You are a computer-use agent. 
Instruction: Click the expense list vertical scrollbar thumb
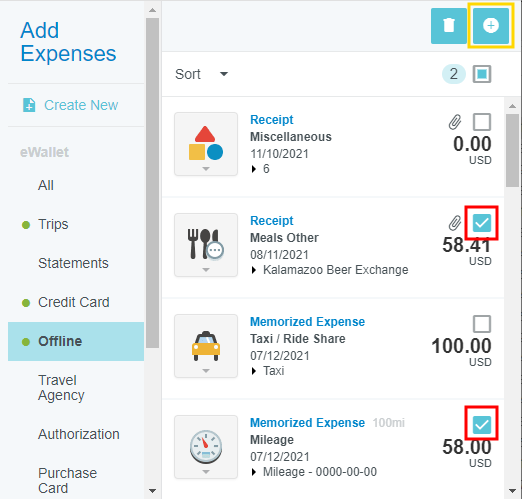point(512,150)
